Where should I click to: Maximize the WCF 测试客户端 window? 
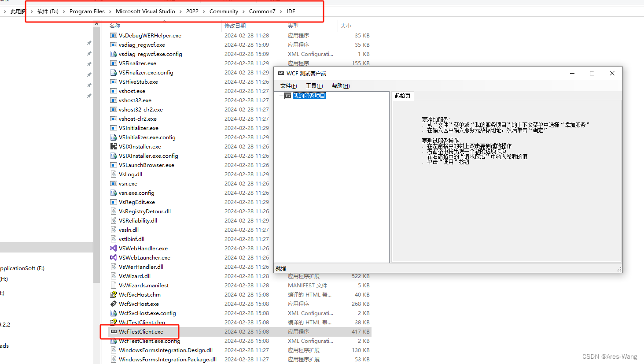[x=592, y=73]
